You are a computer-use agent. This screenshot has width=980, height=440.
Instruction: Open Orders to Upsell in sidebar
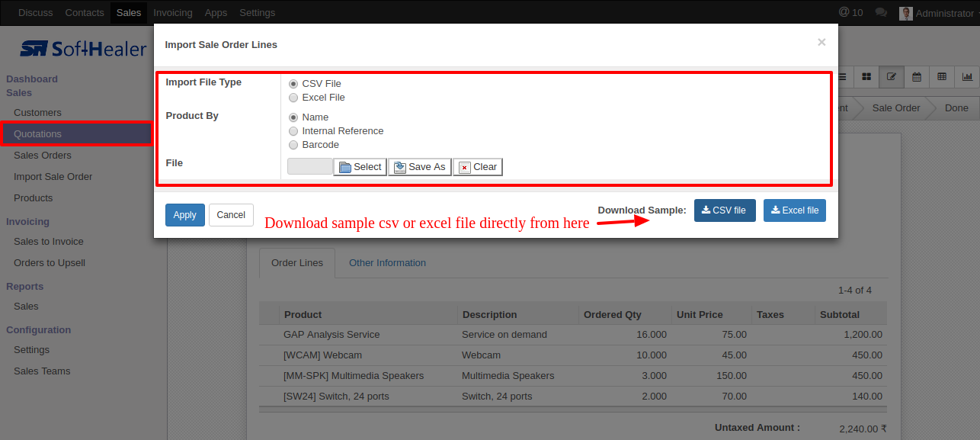click(50, 263)
